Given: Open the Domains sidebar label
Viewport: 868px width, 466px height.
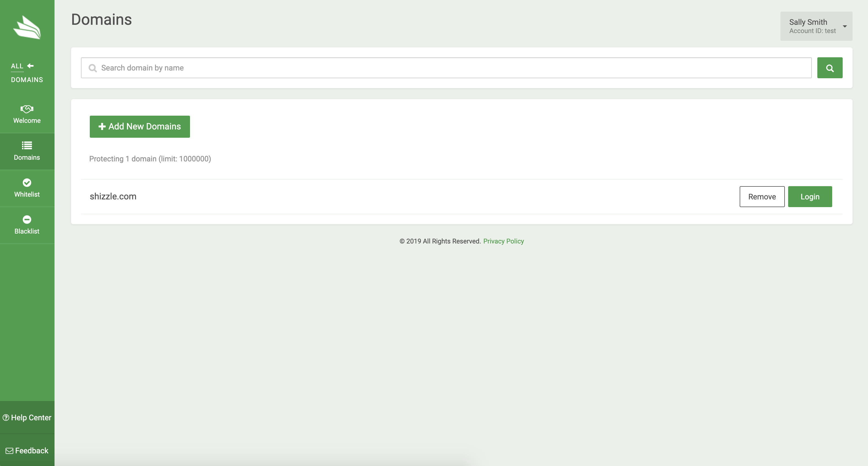Looking at the screenshot, I should point(27,157).
